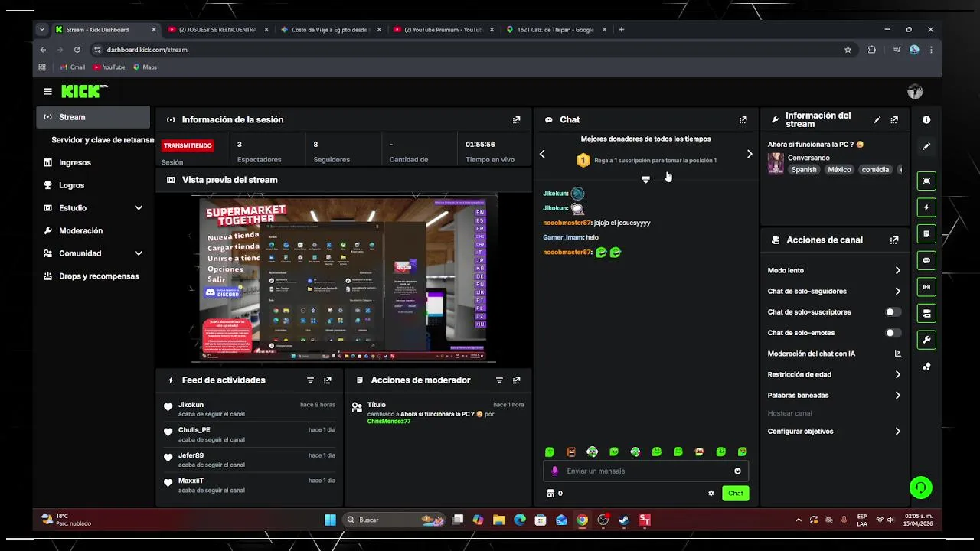Viewport: 980px width, 551px height.
Task: Open the Maps bookmark
Action: pyautogui.click(x=145, y=67)
